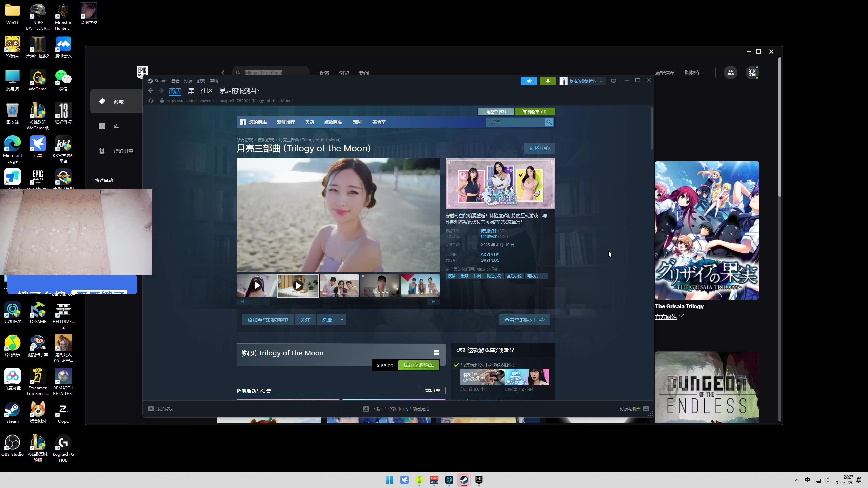The width and height of the screenshot is (868, 488).
Task: Open Epic Games from the taskbar
Action: tap(479, 480)
